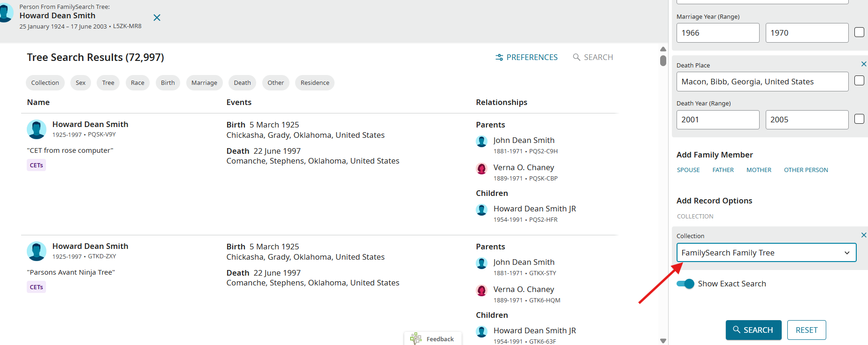868x345 pixels.
Task: Click John Dean Smith's portrait in second result
Action: 481,263
